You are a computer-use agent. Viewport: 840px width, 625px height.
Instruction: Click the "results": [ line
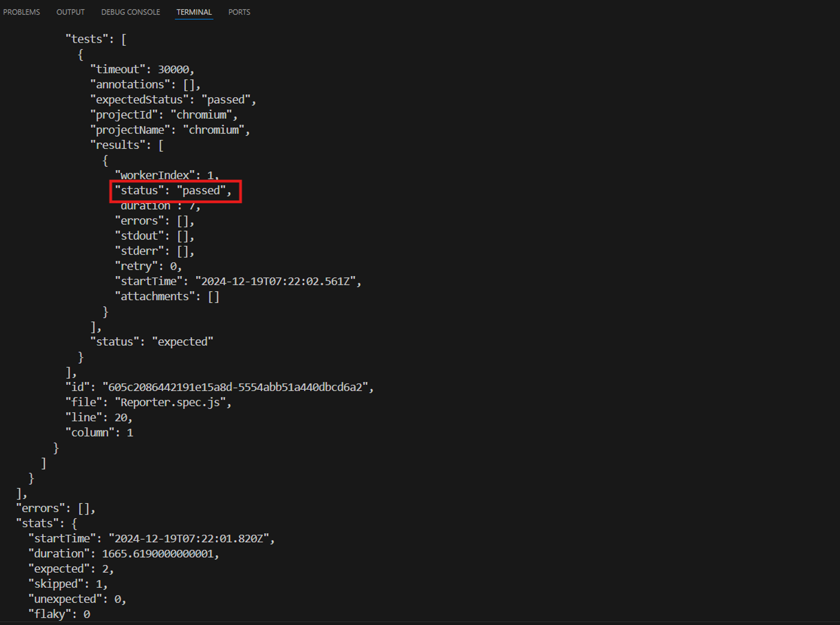coord(127,145)
